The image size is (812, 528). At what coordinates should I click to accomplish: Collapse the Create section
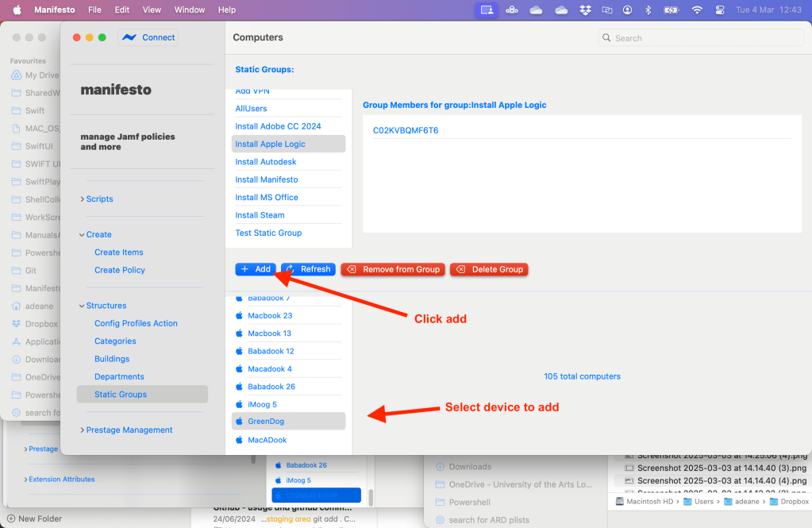pyautogui.click(x=83, y=235)
